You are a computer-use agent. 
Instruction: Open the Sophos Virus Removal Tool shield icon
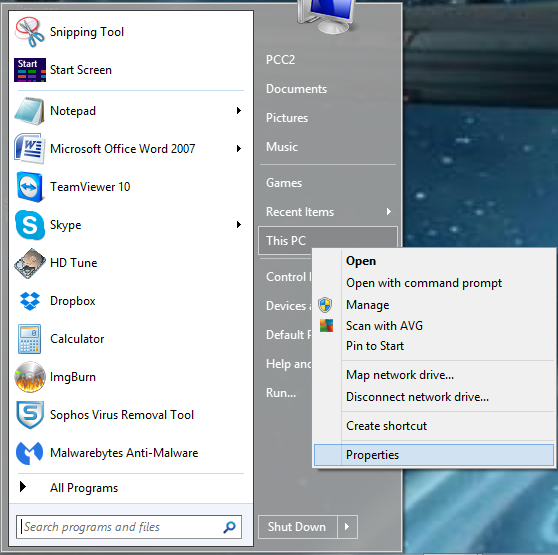point(30,415)
